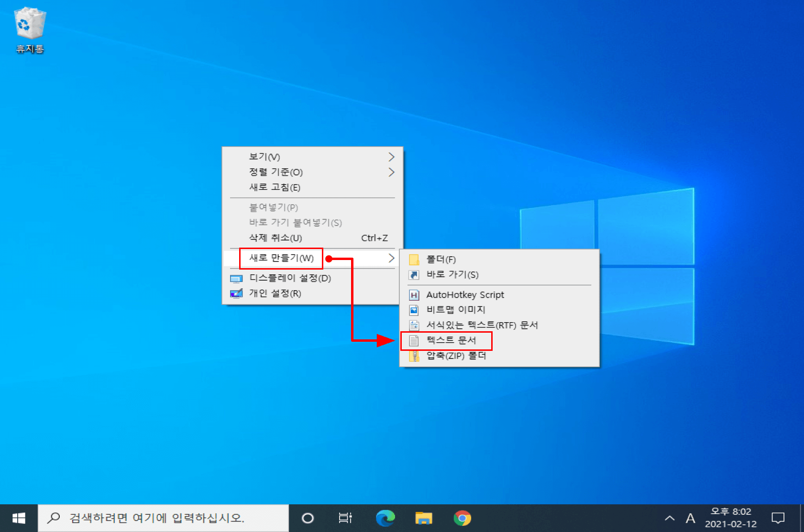Screen dimensions: 804x532
Task: Click the 폴더(F) folder icon in submenu
Action: pyautogui.click(x=414, y=260)
